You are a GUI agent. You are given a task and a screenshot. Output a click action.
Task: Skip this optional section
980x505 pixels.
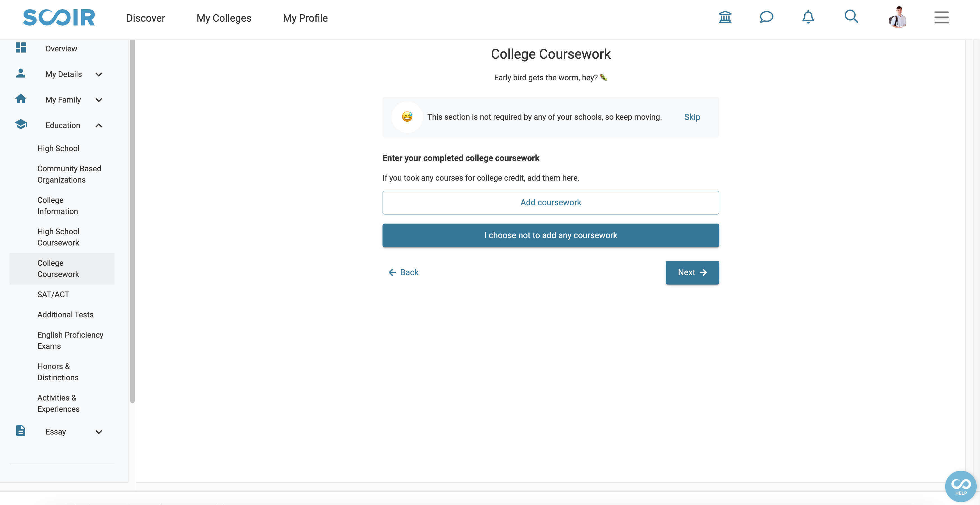(692, 117)
